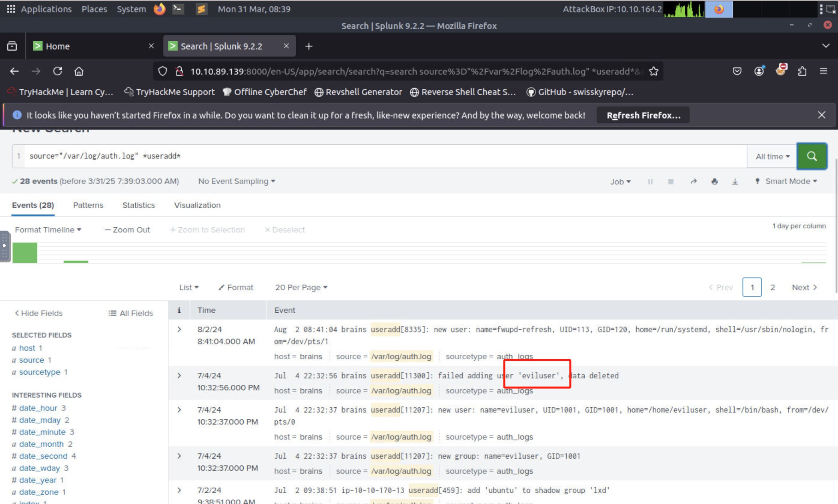Go to the Next results page

tap(804, 287)
